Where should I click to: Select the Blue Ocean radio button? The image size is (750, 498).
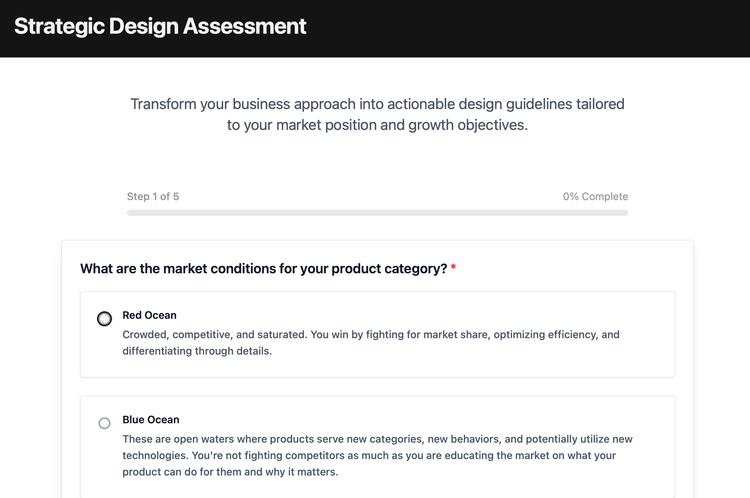(104, 423)
